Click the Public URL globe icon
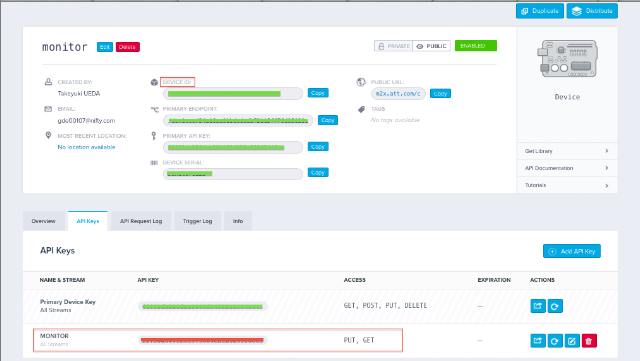 (x=361, y=82)
